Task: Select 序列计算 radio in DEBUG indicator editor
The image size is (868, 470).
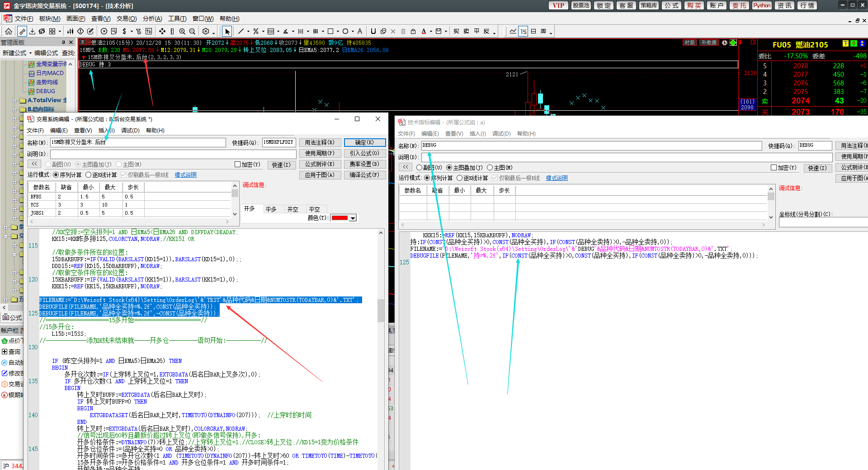Action: point(427,178)
